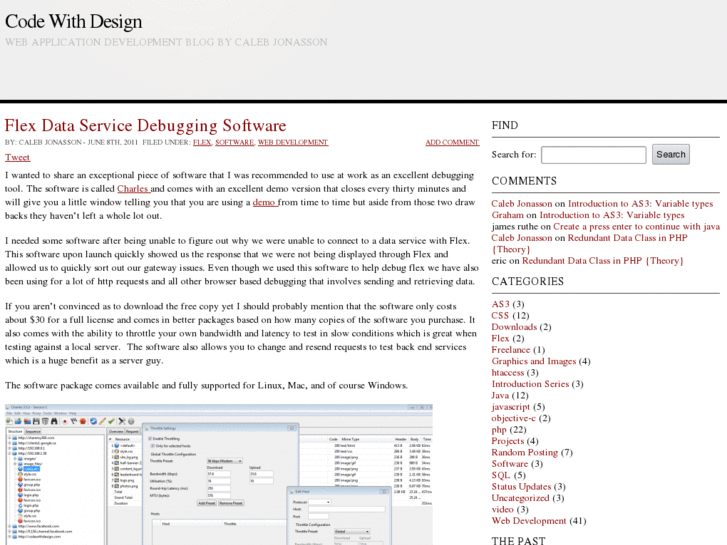Click the Charles software screenshot image
The height and width of the screenshot is (545, 727).
click(x=218, y=474)
